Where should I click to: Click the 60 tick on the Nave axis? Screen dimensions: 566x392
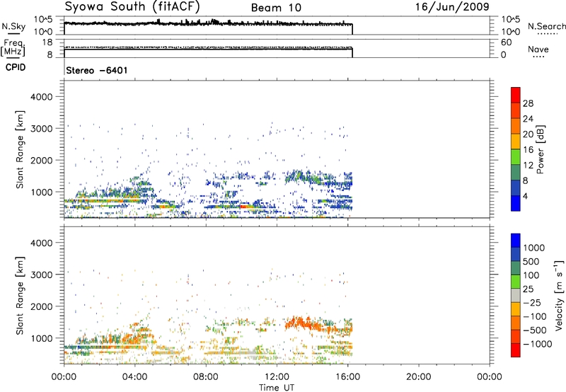(x=506, y=42)
